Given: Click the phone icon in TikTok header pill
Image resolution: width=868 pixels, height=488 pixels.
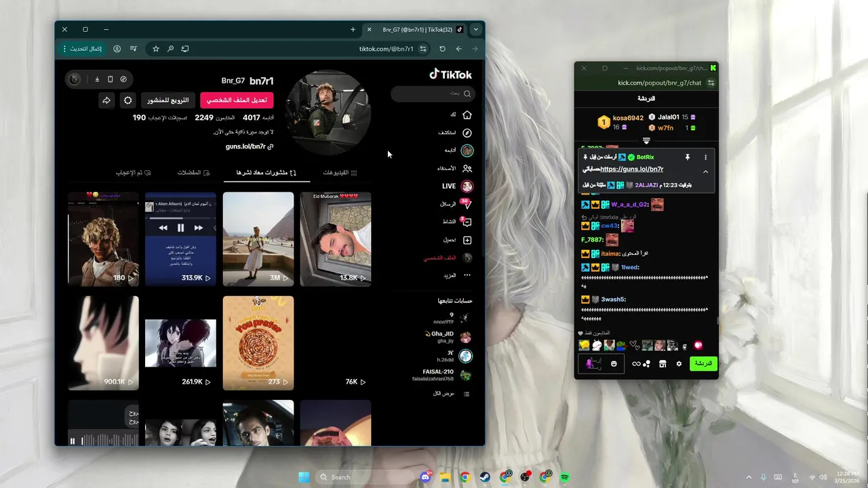Looking at the screenshot, I should (x=111, y=79).
